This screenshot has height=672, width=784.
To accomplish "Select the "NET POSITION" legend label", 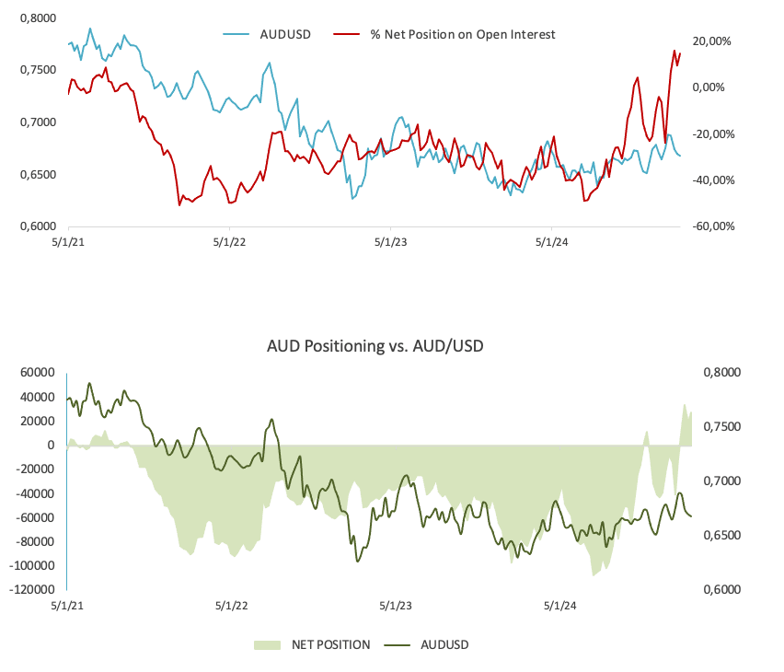I will pyautogui.click(x=331, y=644).
